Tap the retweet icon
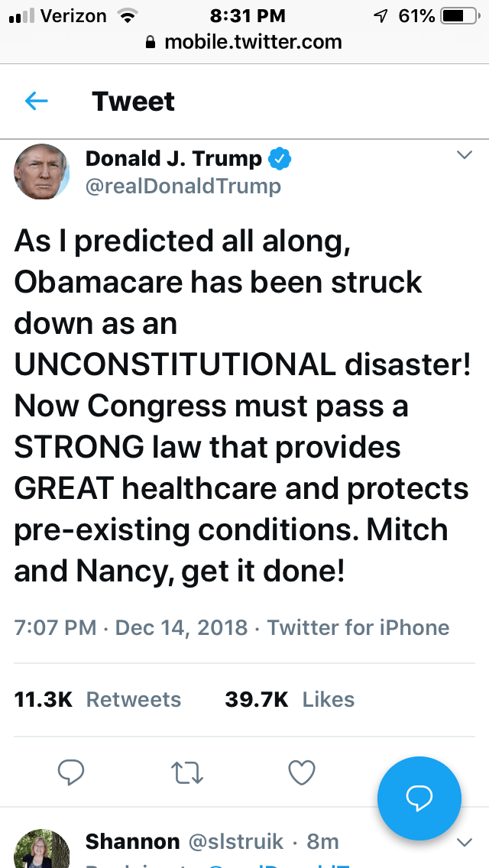The image size is (489, 868). point(186,772)
